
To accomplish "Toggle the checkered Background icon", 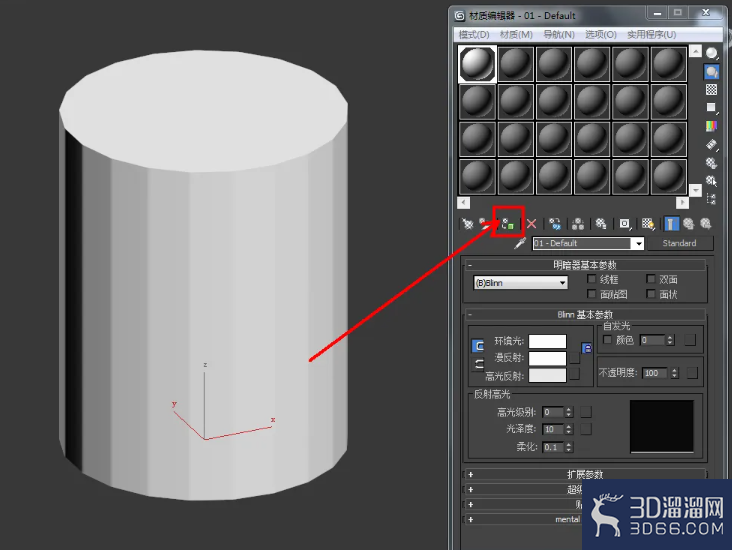I will (711, 90).
